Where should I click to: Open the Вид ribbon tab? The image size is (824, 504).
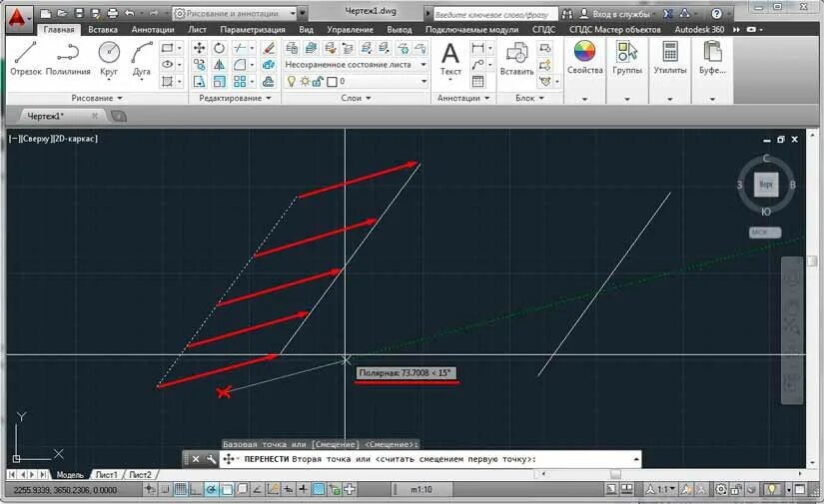[306, 29]
